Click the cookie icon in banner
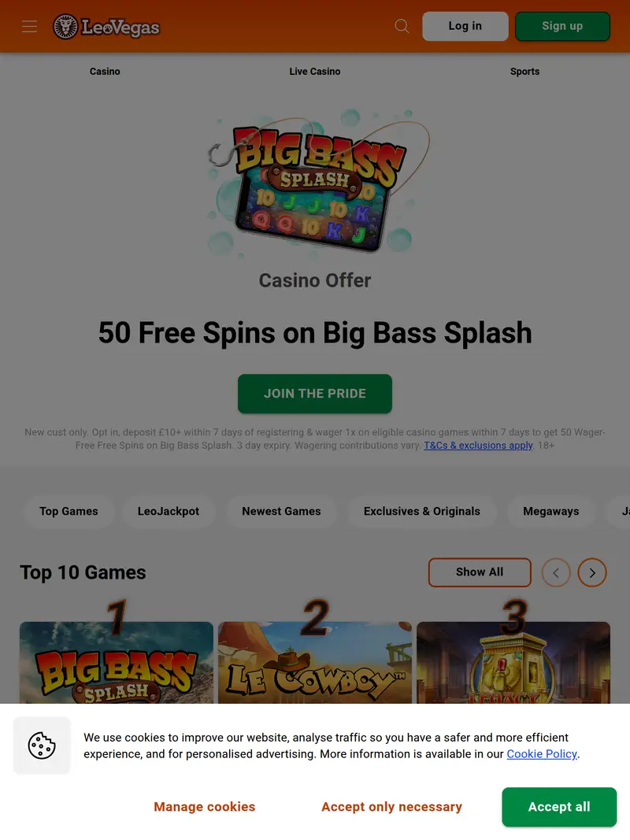This screenshot has width=630, height=840. point(42,746)
